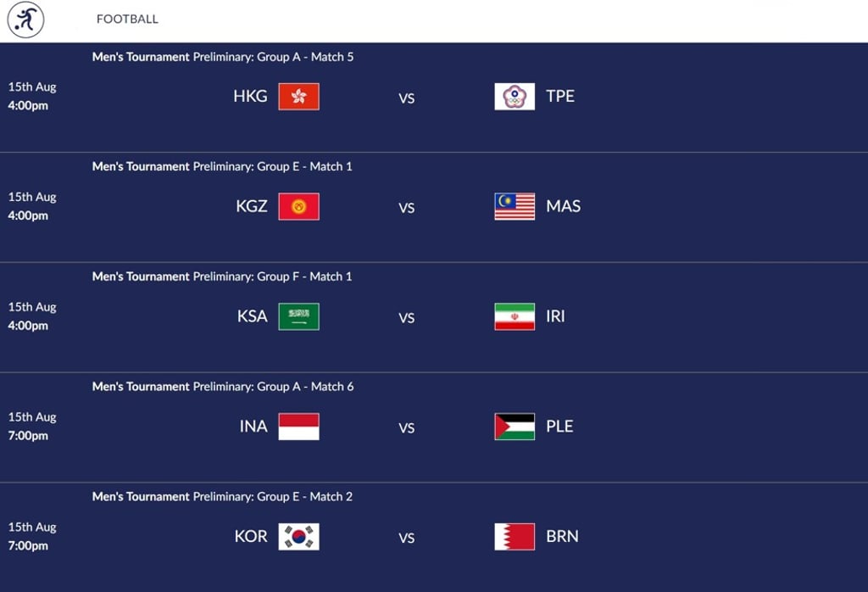Click the Indonesia flag icon
868x592 pixels.
pos(298,427)
